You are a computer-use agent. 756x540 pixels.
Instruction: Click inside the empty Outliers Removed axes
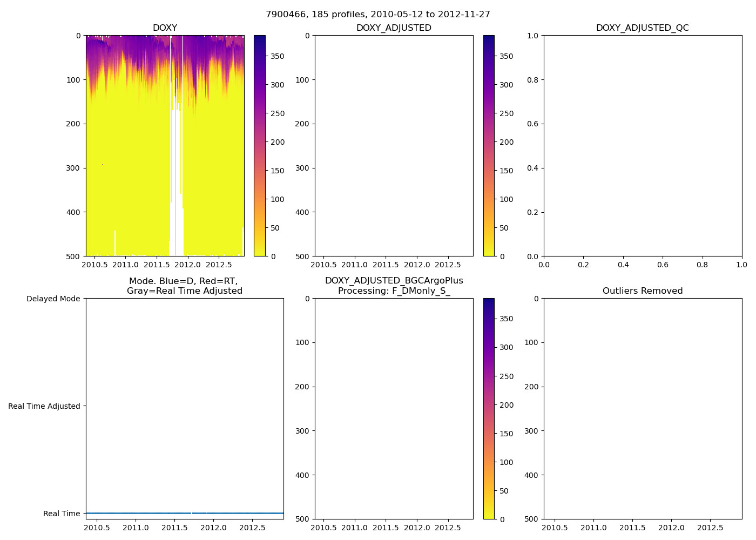(x=642, y=409)
